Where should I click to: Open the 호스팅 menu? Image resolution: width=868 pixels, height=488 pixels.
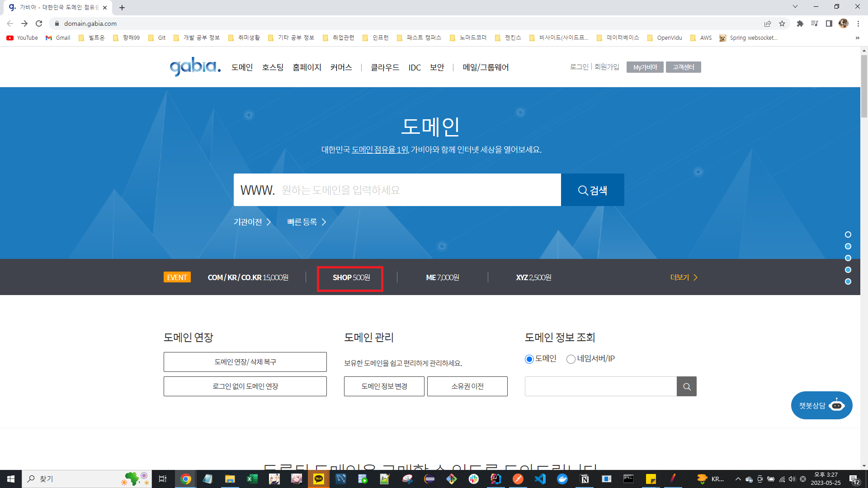pyautogui.click(x=273, y=67)
